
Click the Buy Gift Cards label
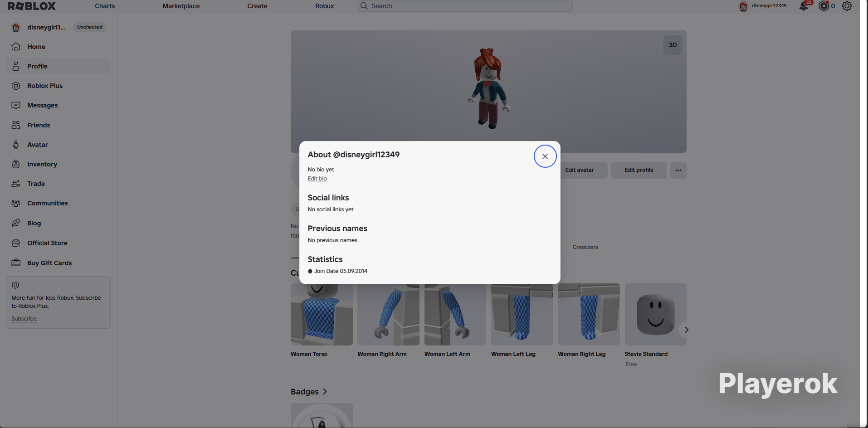coord(49,263)
